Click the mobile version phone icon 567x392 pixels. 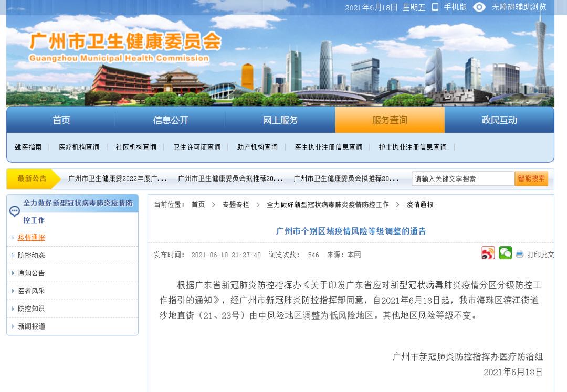tap(435, 7)
